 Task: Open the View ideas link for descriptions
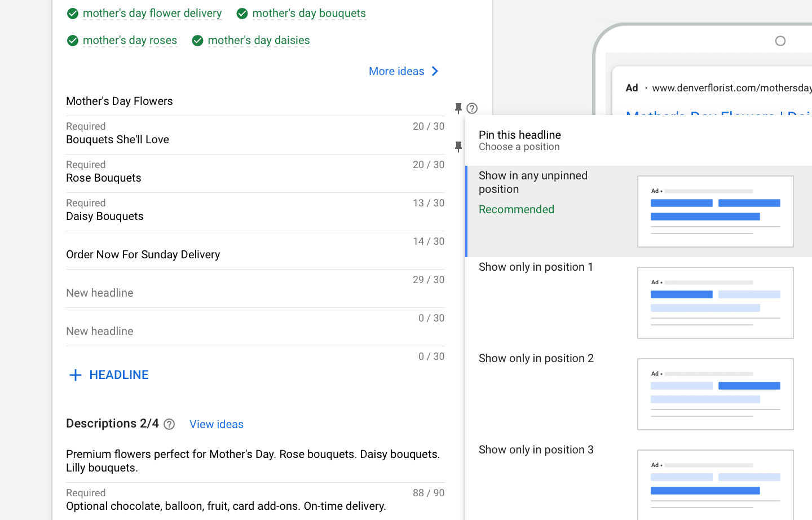(x=217, y=424)
